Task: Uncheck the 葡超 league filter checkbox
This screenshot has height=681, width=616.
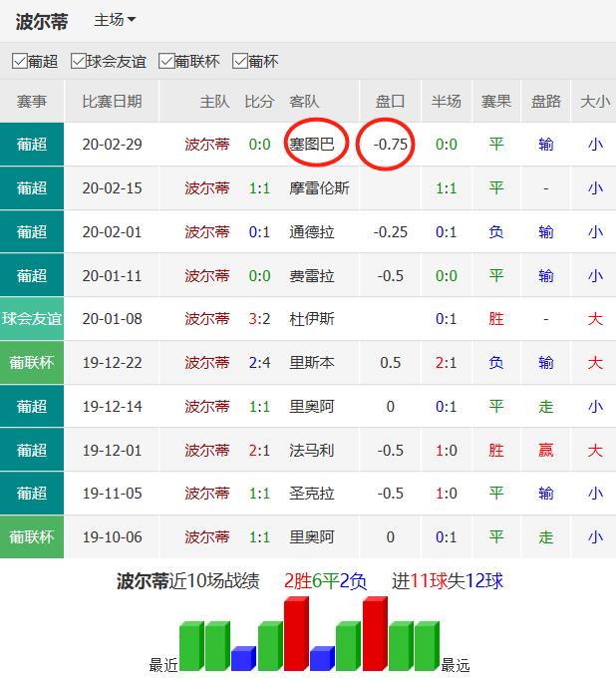Action: pyautogui.click(x=20, y=61)
